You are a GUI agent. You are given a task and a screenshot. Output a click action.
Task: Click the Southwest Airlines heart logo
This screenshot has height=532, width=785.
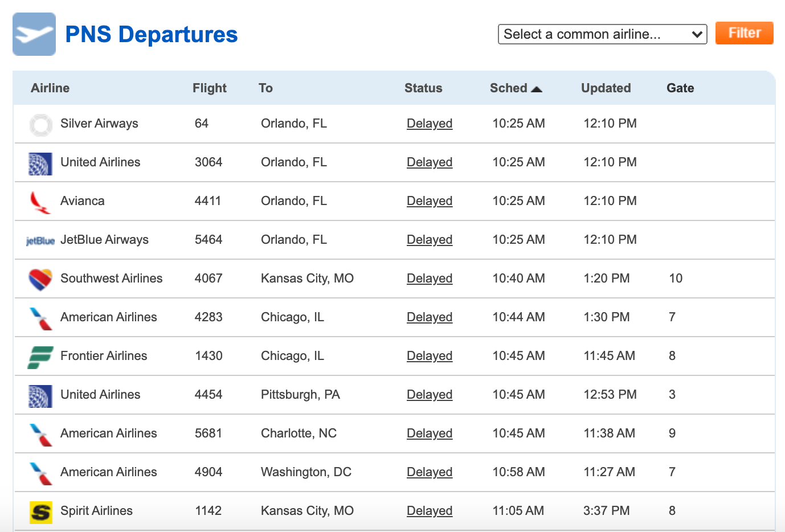40,280
